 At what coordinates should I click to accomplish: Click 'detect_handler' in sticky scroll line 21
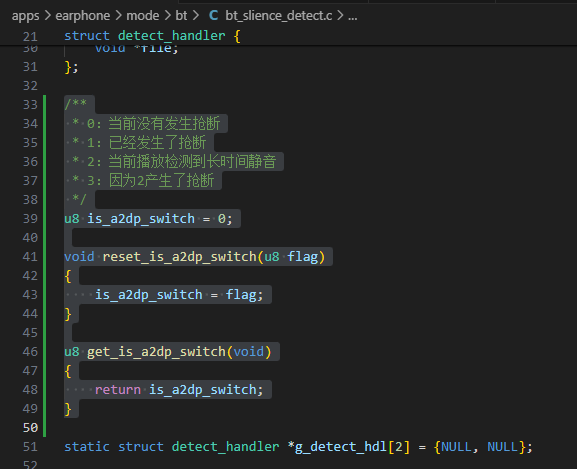tap(171, 36)
